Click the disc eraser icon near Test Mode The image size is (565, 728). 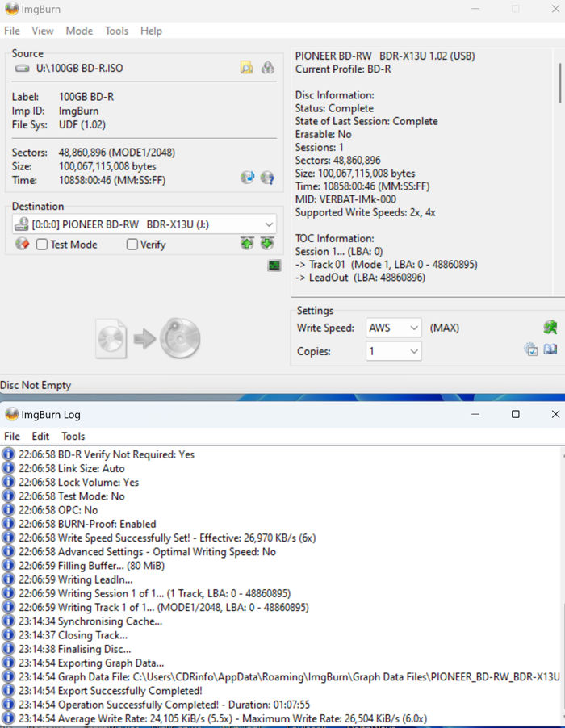(23, 244)
